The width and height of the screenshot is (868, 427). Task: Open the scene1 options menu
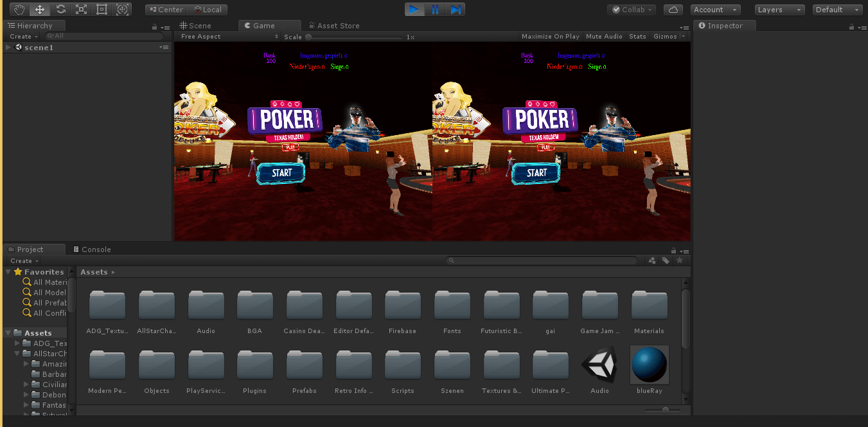tap(164, 48)
